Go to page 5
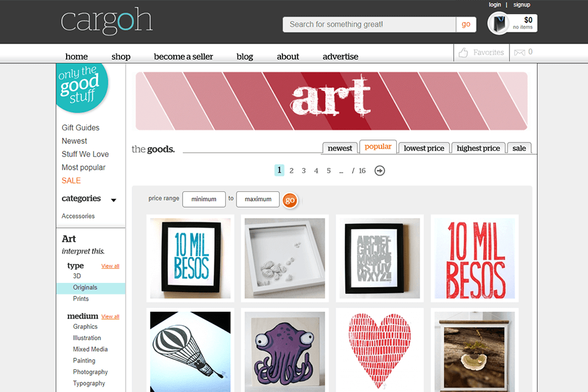Image resolution: width=588 pixels, height=392 pixels. (328, 171)
